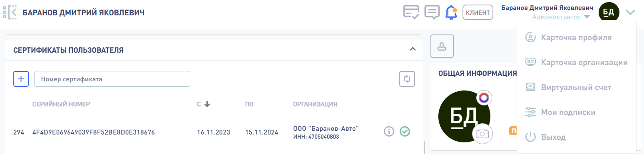Open the Администратор role dropdown
Image resolution: width=644 pixels, height=154 pixels.
tap(561, 17)
